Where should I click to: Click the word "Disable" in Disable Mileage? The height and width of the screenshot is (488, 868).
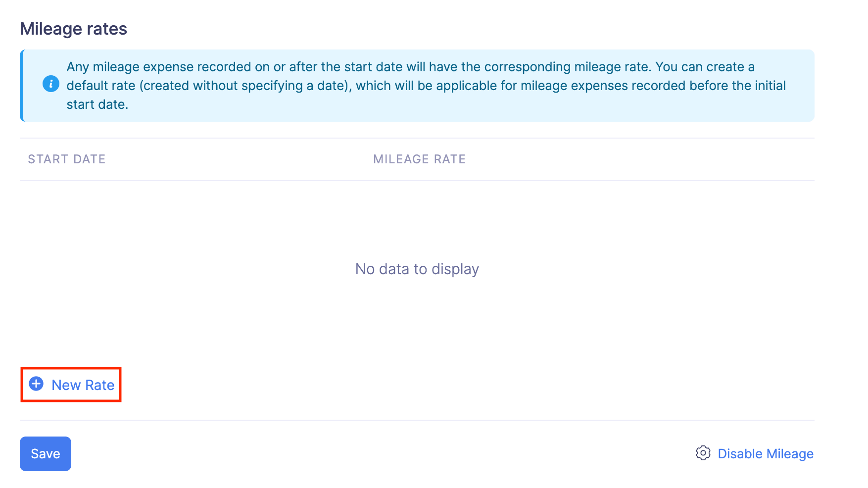740,454
